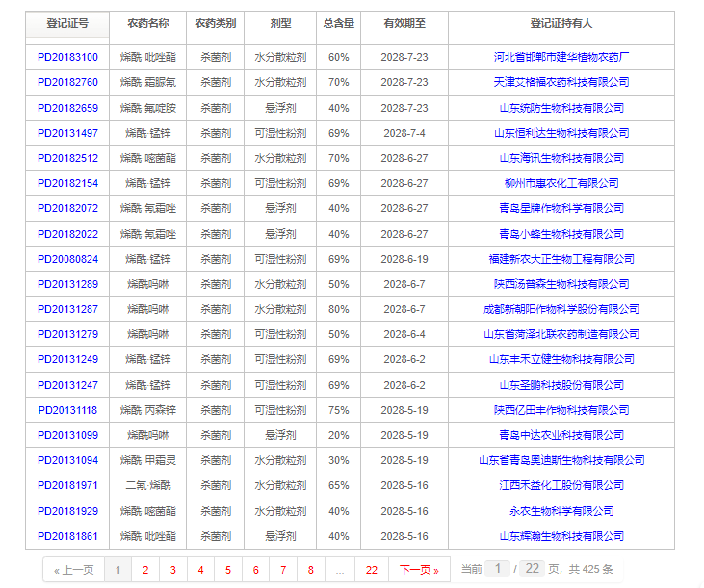
Task: Open registration number PD20182760
Action: [x=67, y=83]
